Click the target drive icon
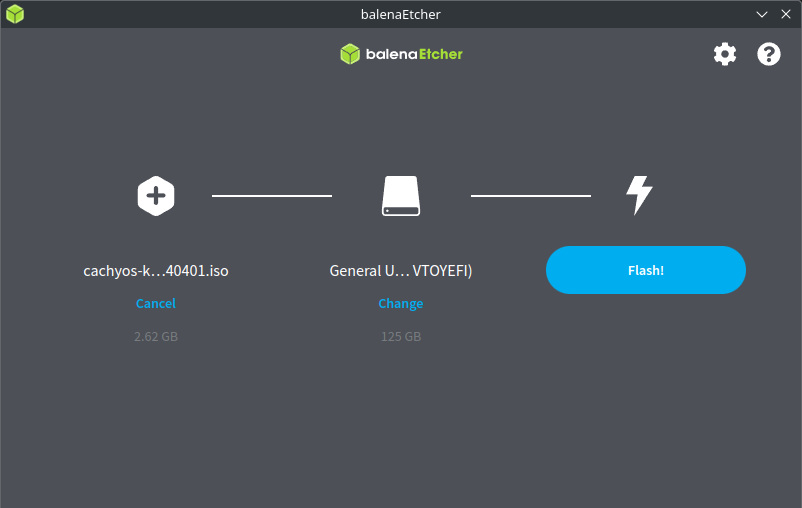Image resolution: width=802 pixels, height=508 pixels. [401, 195]
